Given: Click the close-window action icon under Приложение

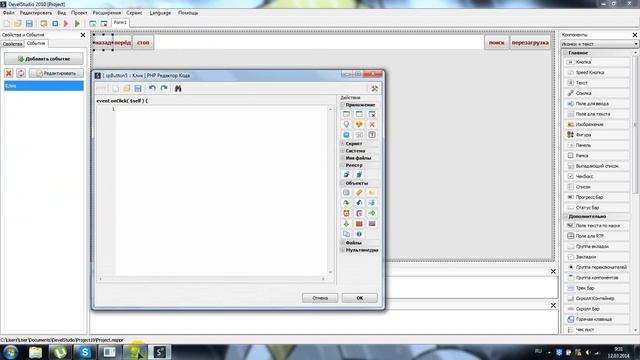Looking at the screenshot, I should click(x=371, y=114).
